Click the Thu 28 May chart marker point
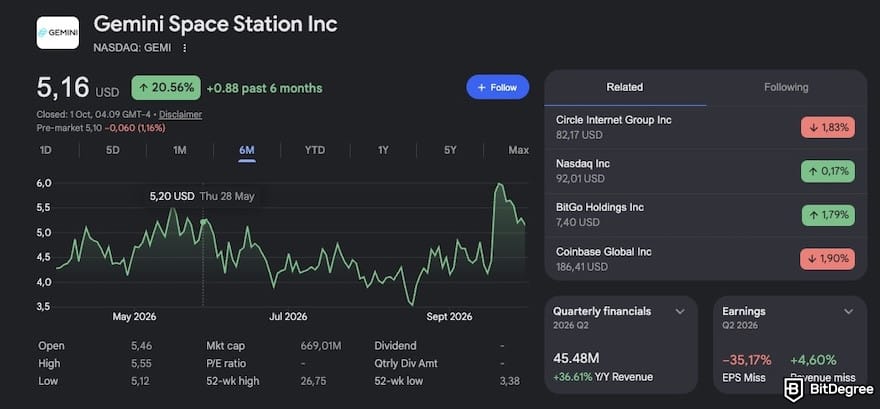 point(203,222)
